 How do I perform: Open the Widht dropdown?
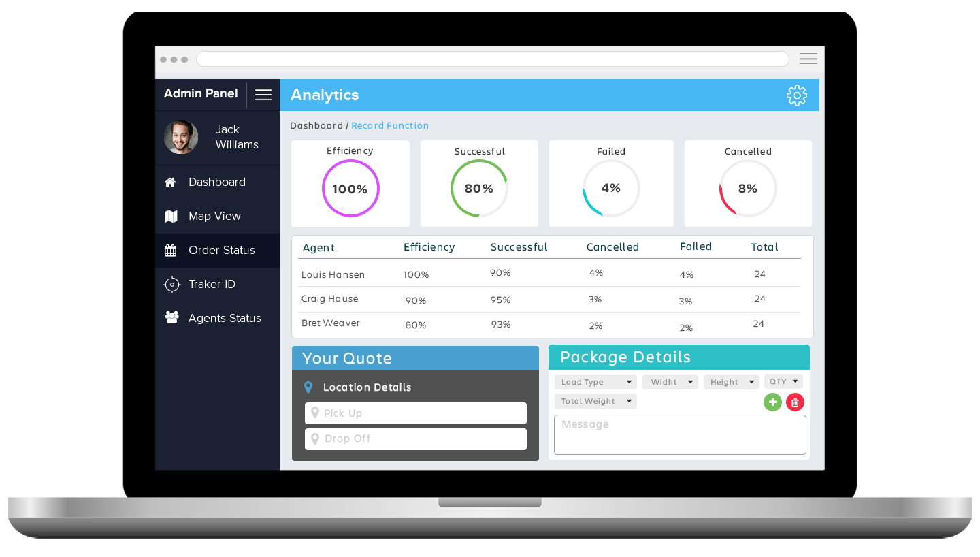[x=670, y=382]
